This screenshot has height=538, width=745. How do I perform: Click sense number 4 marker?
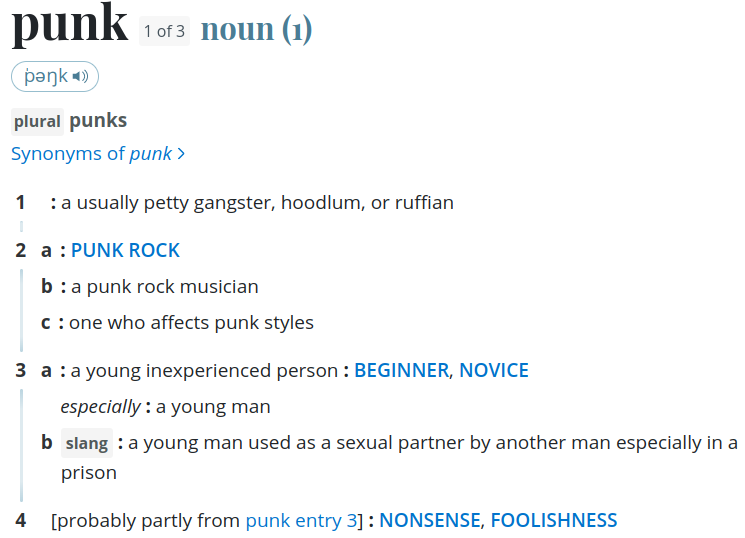[x=20, y=520]
